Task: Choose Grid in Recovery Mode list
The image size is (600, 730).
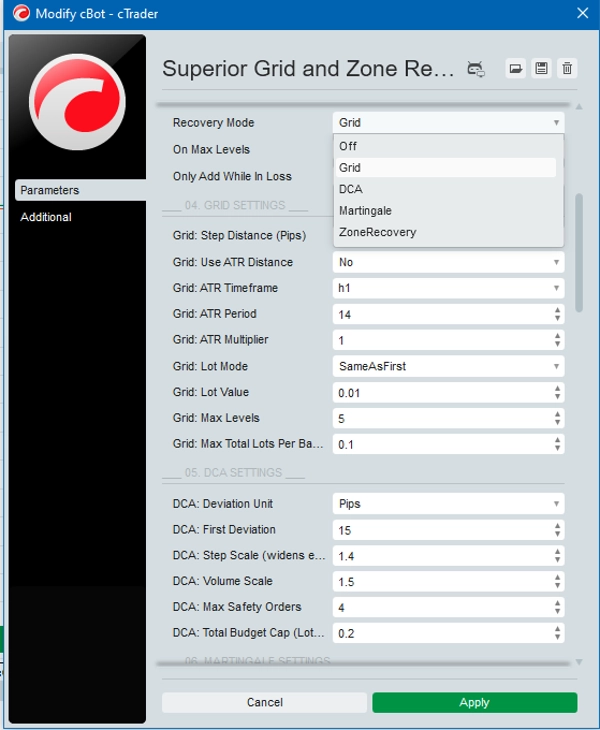Action: pos(446,168)
